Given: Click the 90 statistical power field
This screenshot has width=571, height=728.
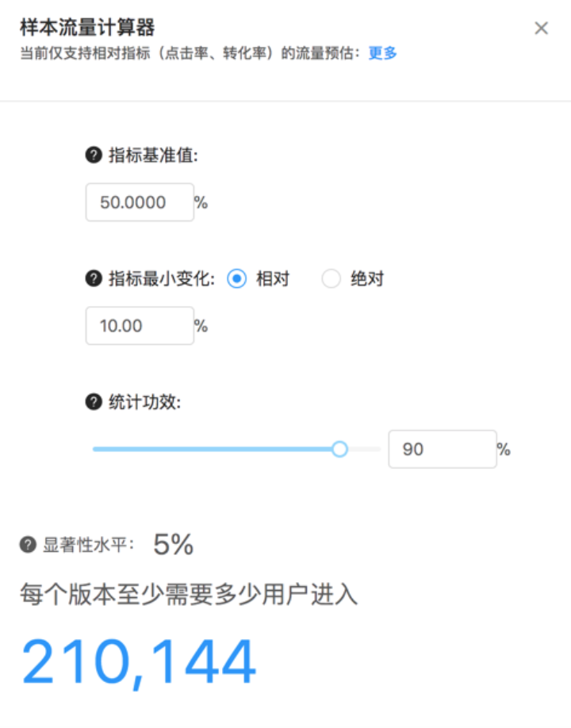Looking at the screenshot, I should (443, 449).
